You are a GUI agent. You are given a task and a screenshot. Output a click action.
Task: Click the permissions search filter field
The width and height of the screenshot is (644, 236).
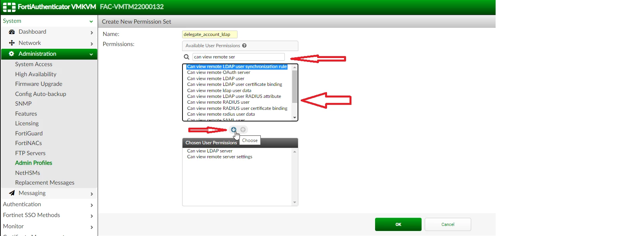(239, 57)
